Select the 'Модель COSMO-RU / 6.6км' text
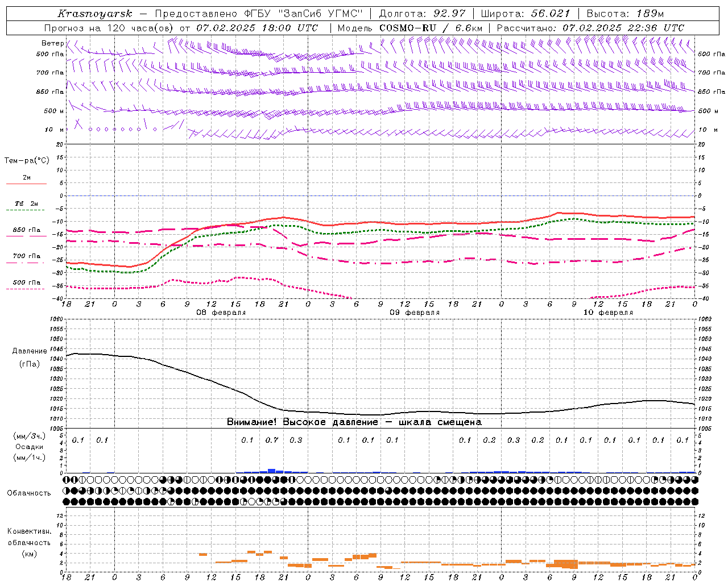The width and height of the screenshot is (728, 582). pos(409,28)
